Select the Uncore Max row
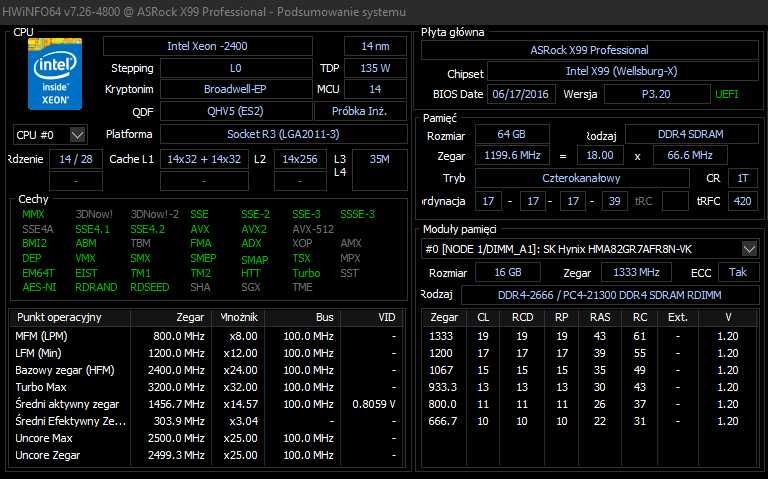Image resolution: width=768 pixels, height=479 pixels. coord(206,438)
